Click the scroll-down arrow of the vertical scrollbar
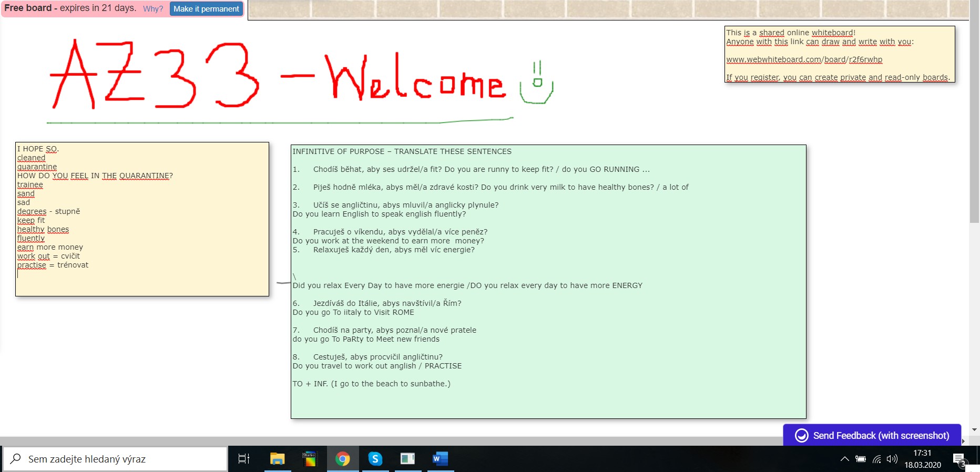The height and width of the screenshot is (472, 980). [x=974, y=429]
